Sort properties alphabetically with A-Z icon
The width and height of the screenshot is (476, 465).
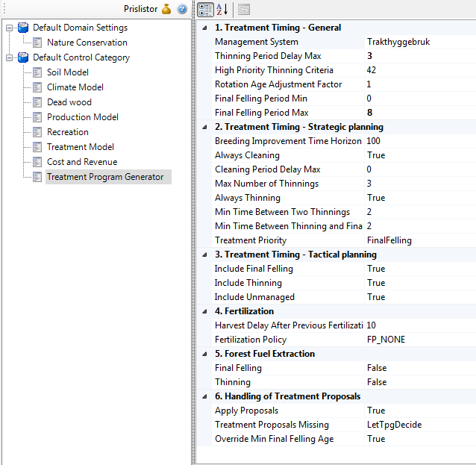tap(222, 10)
